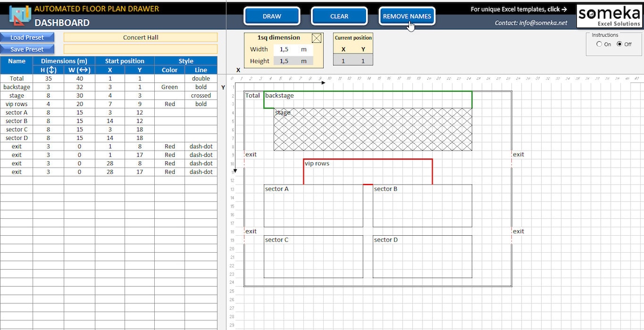This screenshot has width=644, height=330.
Task: Click REMOVE NAMES
Action: tap(407, 16)
